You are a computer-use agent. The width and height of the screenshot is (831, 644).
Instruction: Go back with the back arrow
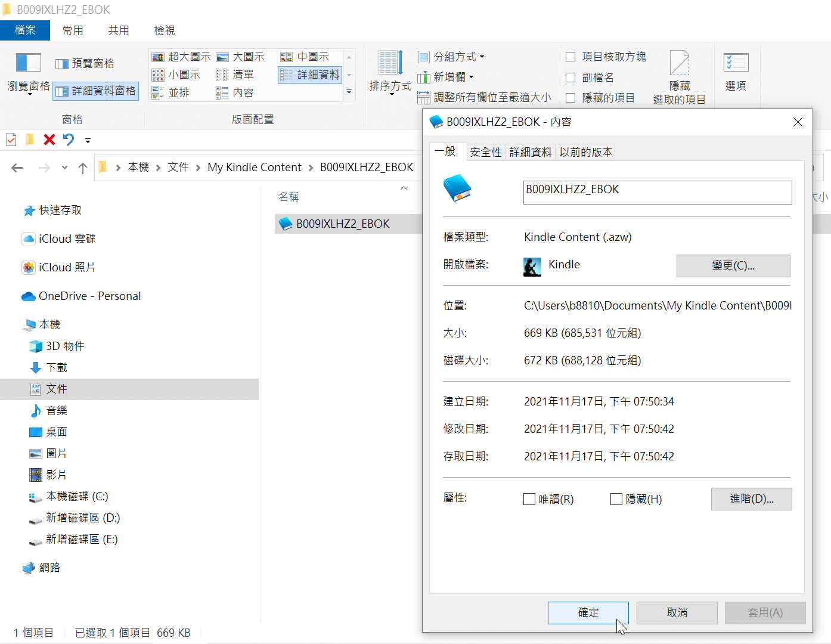pyautogui.click(x=17, y=168)
